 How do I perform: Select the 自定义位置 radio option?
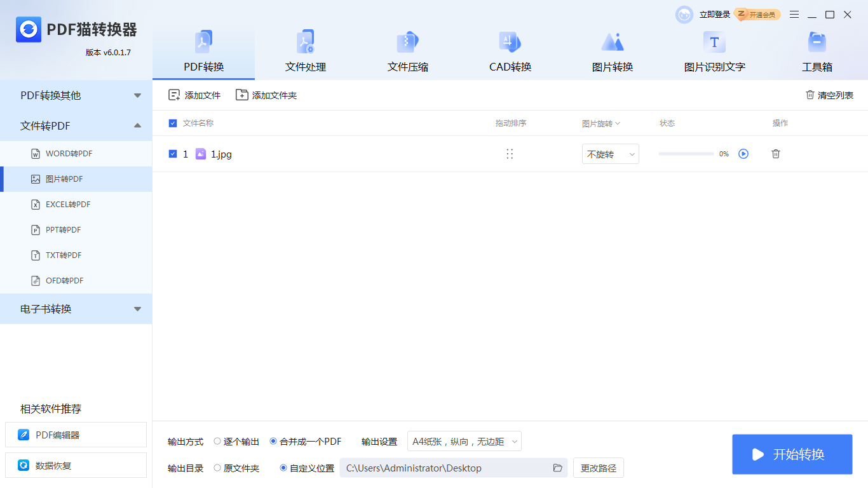(307, 468)
